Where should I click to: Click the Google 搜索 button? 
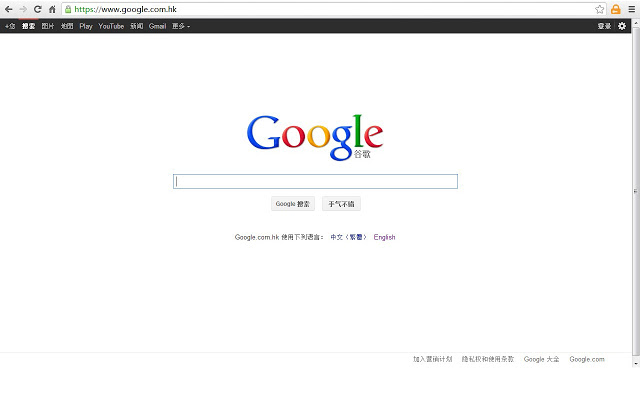293,204
